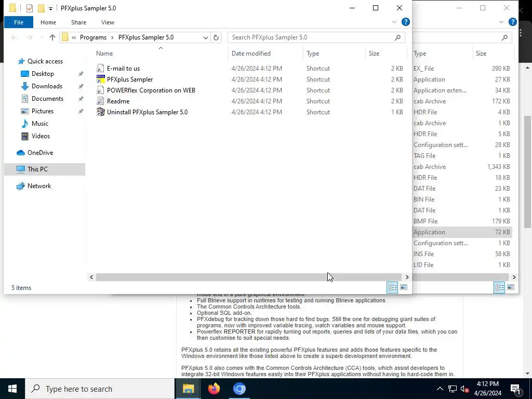The image size is (532, 399).
Task: Select OneDrive in navigation pane
Action: (40, 153)
